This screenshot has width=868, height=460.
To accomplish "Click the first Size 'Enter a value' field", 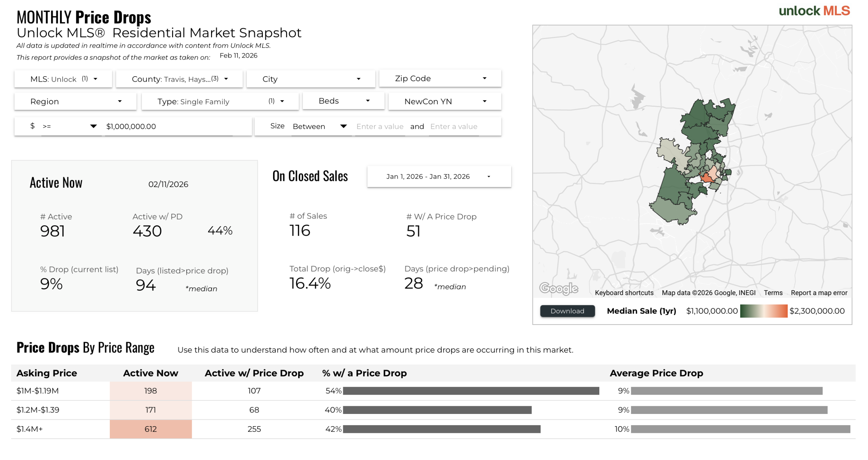I will pos(379,126).
